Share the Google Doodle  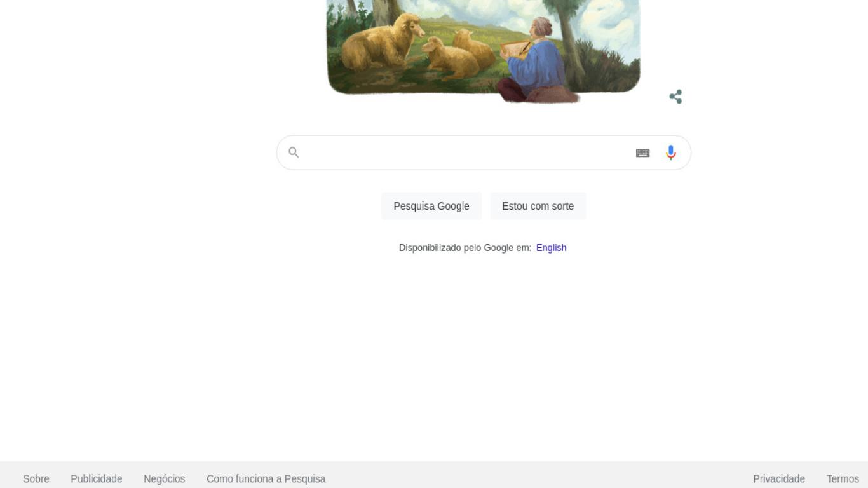point(675,97)
